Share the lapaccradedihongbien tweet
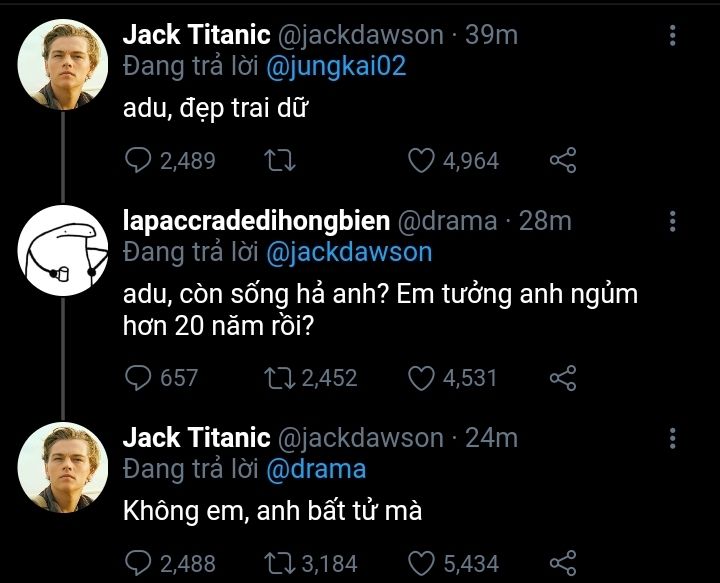The height and width of the screenshot is (583, 720). (563, 377)
